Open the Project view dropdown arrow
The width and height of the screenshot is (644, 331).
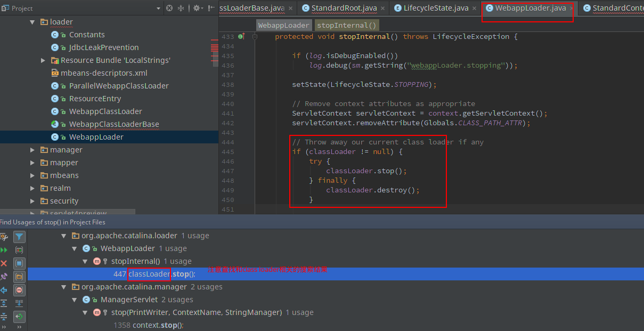point(158,9)
